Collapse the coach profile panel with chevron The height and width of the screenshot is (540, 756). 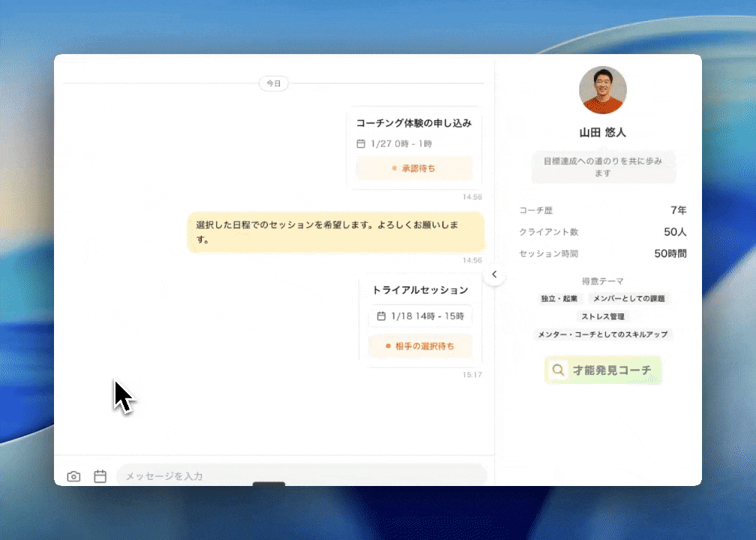coord(494,274)
